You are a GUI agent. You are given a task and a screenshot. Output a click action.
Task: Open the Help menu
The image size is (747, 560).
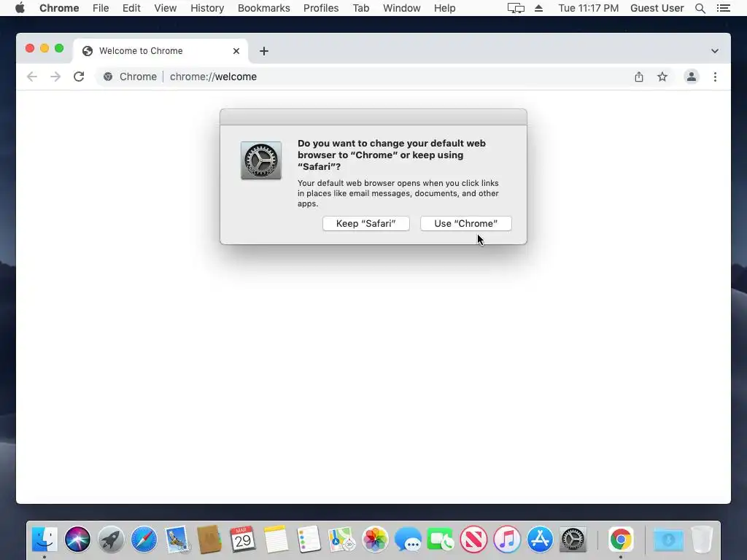444,8
